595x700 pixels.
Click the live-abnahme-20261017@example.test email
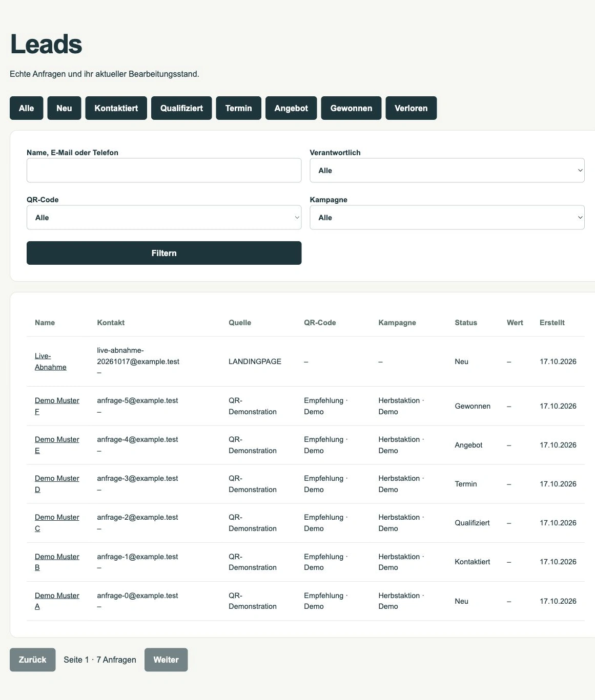[138, 356]
